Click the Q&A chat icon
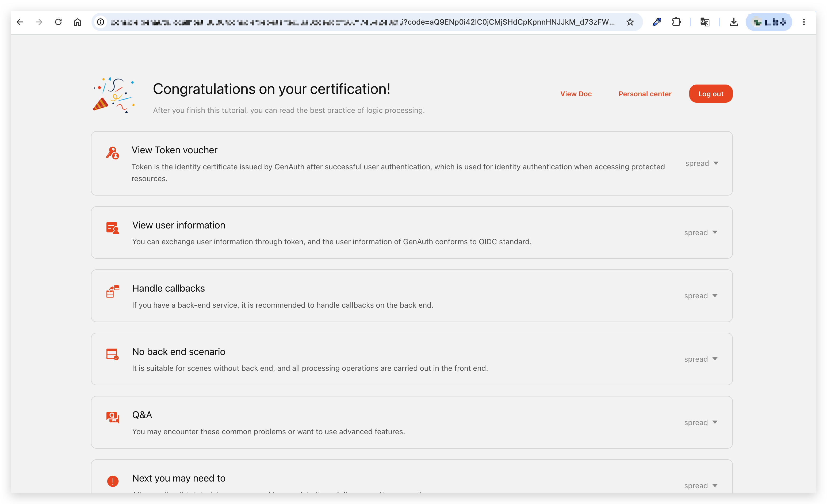The image size is (827, 504). click(x=112, y=417)
